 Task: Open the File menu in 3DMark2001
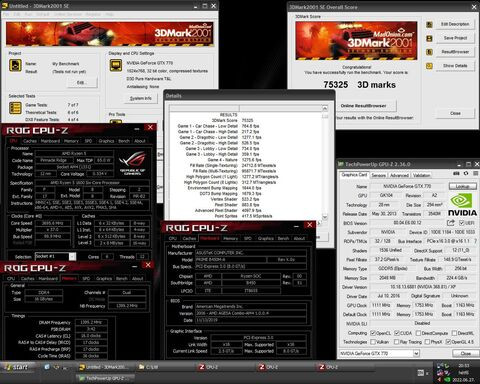click(7, 14)
